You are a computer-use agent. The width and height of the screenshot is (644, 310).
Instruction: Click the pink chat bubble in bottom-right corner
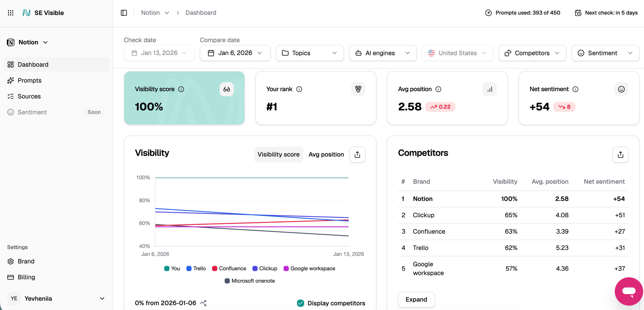(x=629, y=291)
